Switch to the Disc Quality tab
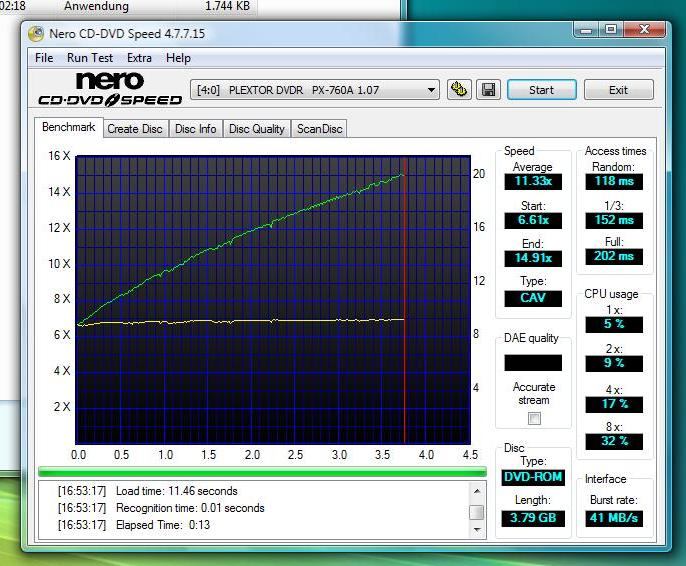686x566 pixels. click(257, 129)
